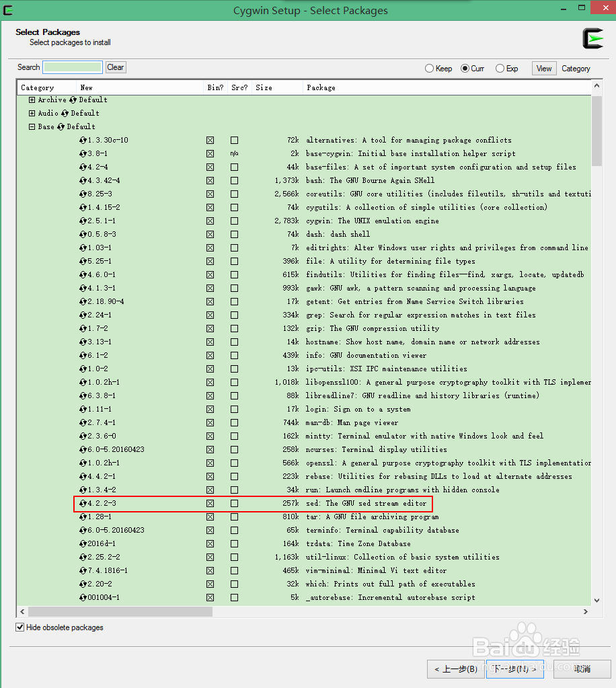Cycle version icon for cygwin 2.5.1-1
Image resolution: width=616 pixels, height=688 pixels.
[x=83, y=221]
